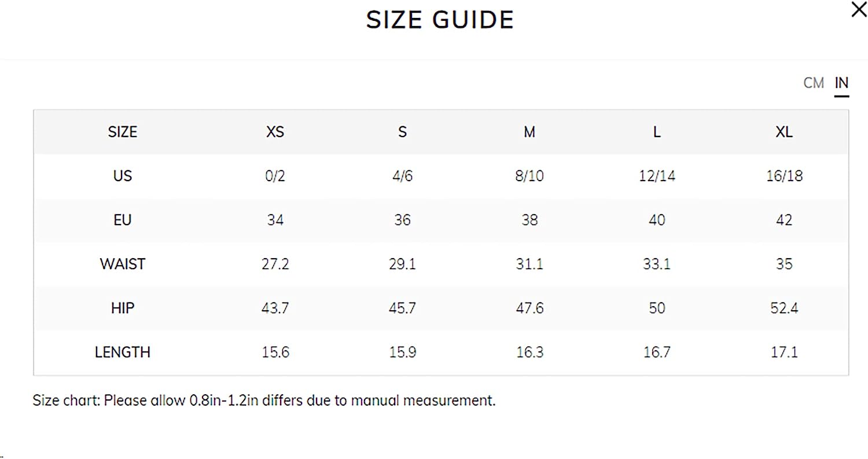Click length value 15.9 for S
Image resolution: width=868 pixels, height=459 pixels.
pyautogui.click(x=402, y=352)
